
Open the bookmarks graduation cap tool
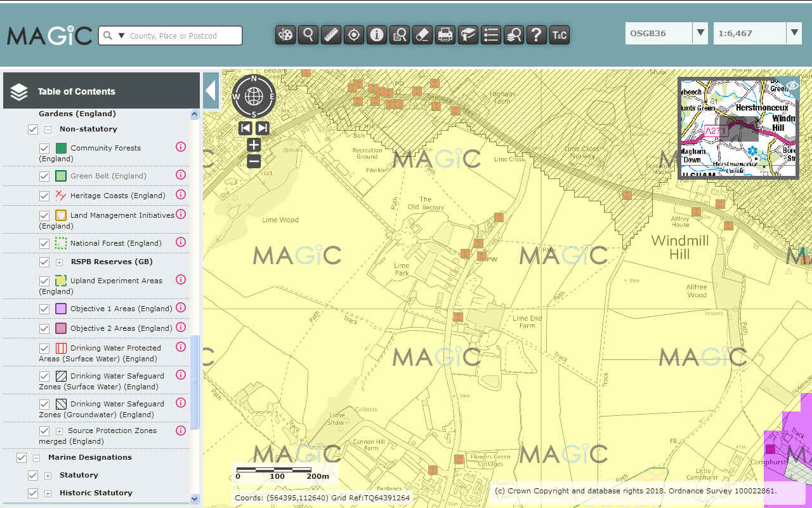pyautogui.click(x=468, y=35)
